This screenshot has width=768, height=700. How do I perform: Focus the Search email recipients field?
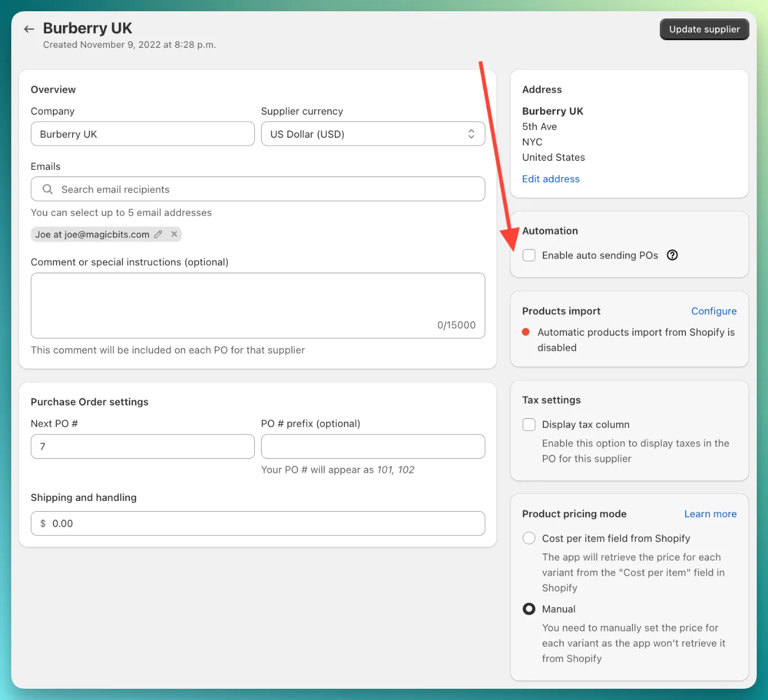(x=258, y=189)
